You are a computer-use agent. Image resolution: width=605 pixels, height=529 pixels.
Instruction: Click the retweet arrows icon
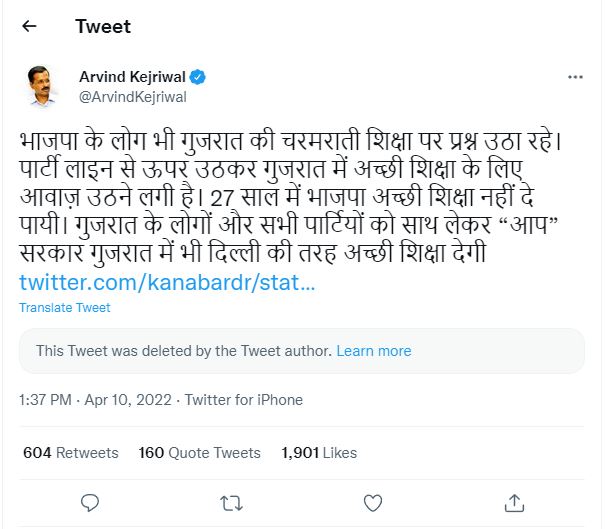point(231,501)
